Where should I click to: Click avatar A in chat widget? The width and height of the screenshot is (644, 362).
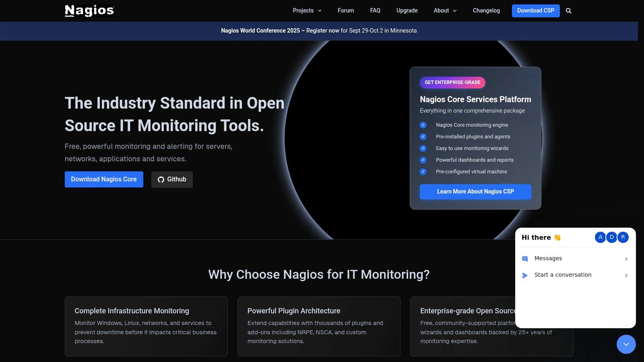click(600, 237)
